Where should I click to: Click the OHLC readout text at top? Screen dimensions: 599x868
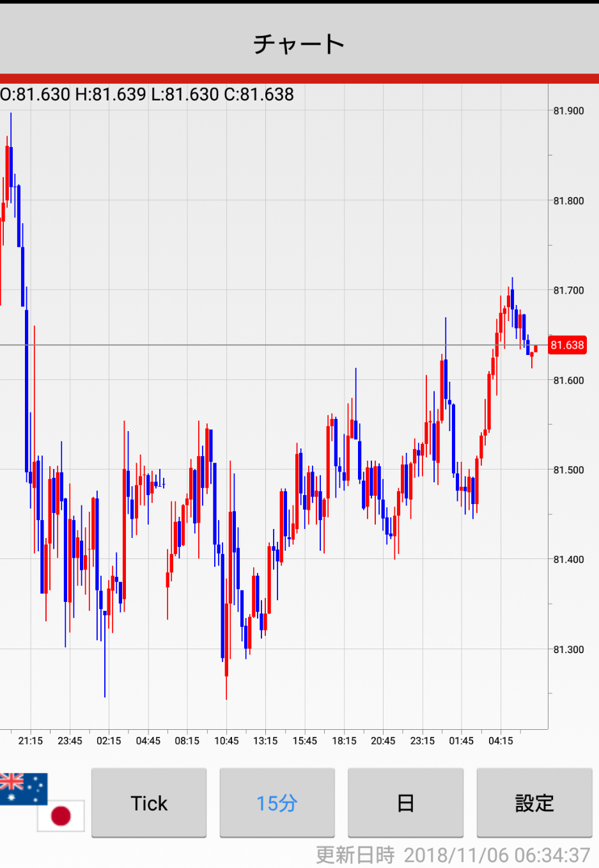click(x=147, y=95)
